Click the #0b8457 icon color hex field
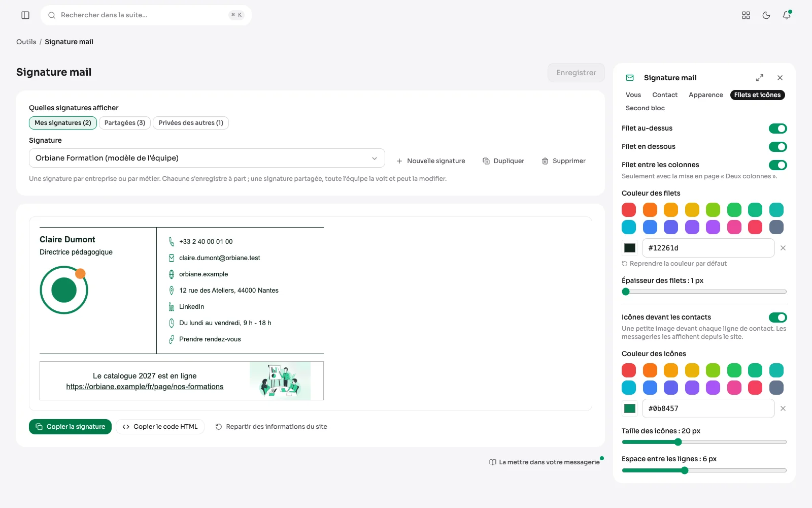 [x=708, y=408]
